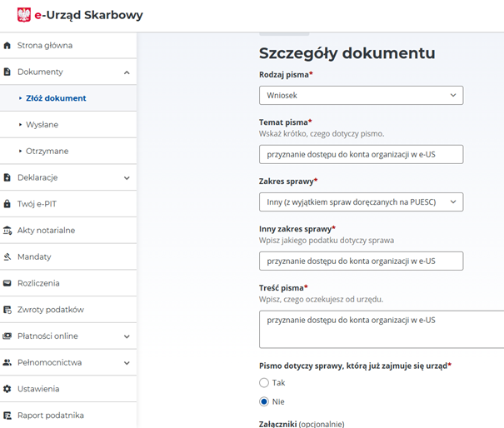Click the Temat pisma text field
The width and height of the screenshot is (504, 428).
361,155
